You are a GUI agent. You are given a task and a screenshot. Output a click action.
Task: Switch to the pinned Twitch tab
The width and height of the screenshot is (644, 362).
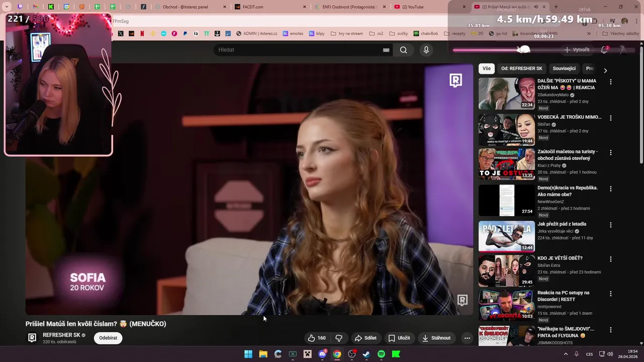pos(20,7)
